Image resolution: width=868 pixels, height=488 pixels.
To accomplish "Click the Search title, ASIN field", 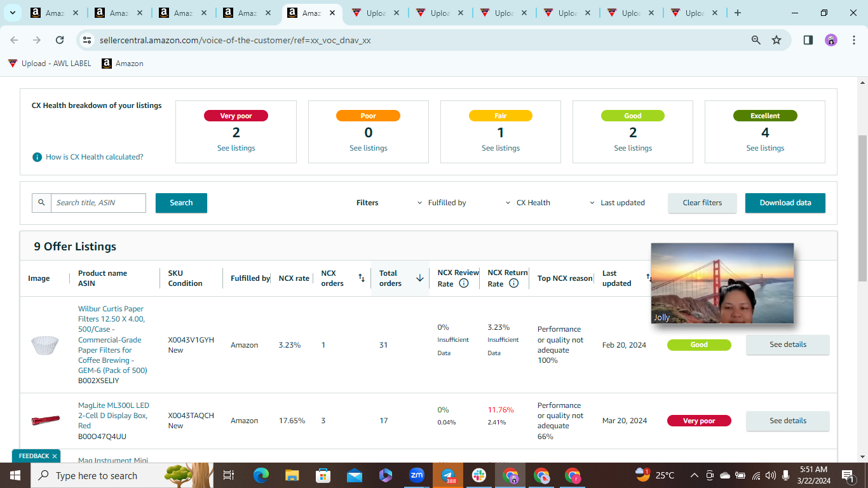I will pyautogui.click(x=98, y=203).
